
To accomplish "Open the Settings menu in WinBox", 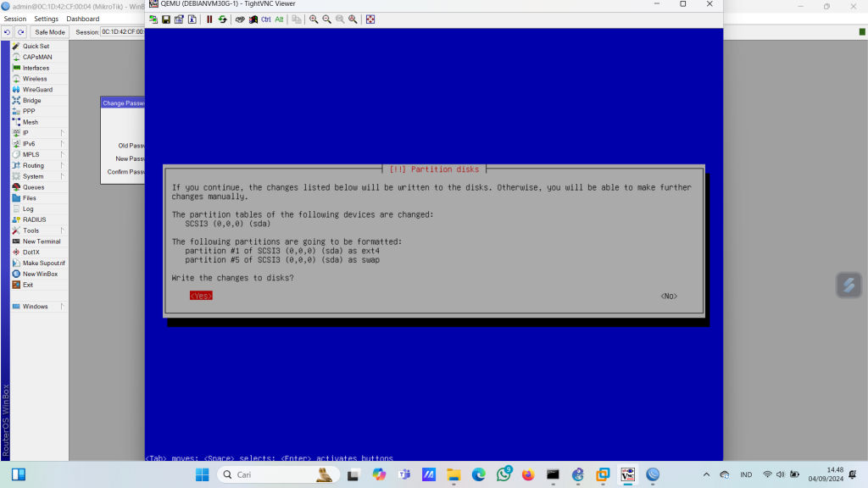I will pyautogui.click(x=46, y=19).
